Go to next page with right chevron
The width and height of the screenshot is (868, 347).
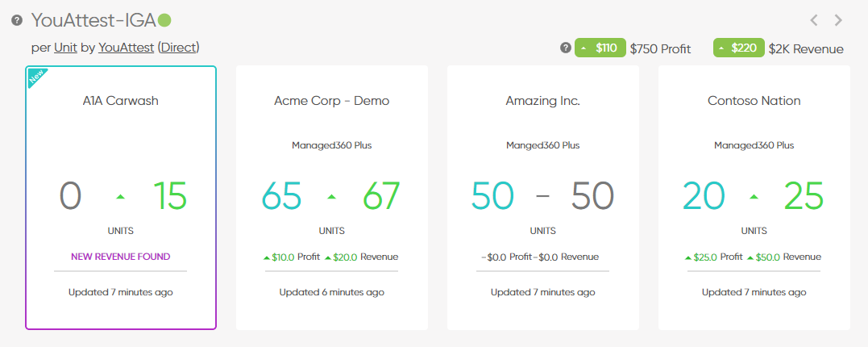[x=839, y=20]
